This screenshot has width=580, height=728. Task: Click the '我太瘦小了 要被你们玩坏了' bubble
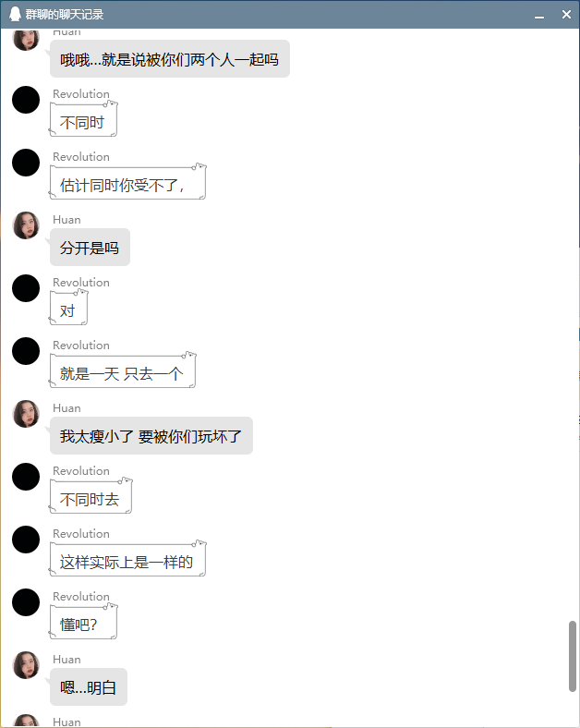coord(151,436)
